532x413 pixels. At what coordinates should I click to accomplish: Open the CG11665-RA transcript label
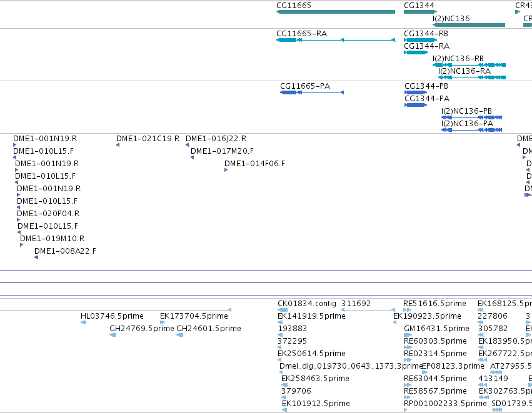301,34
